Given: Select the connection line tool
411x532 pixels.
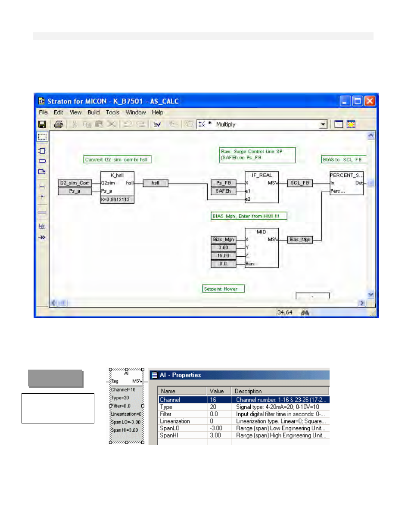Looking at the screenshot, I should 42,187.
